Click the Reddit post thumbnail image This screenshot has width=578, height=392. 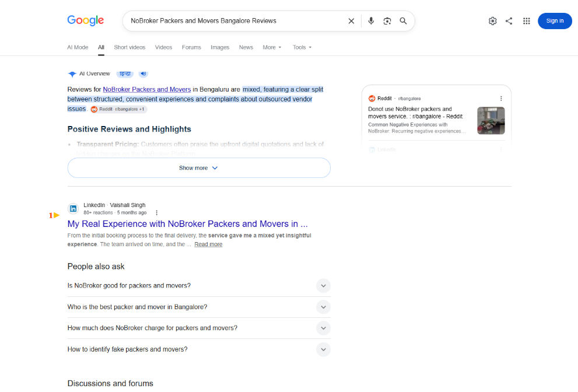pos(491,121)
